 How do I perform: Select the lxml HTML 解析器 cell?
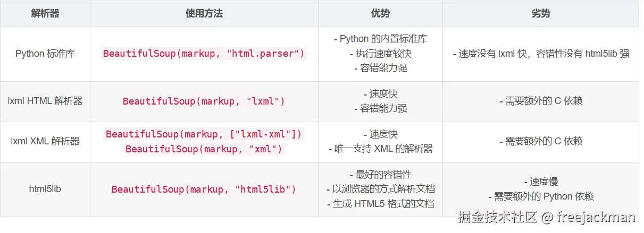[x=45, y=101]
